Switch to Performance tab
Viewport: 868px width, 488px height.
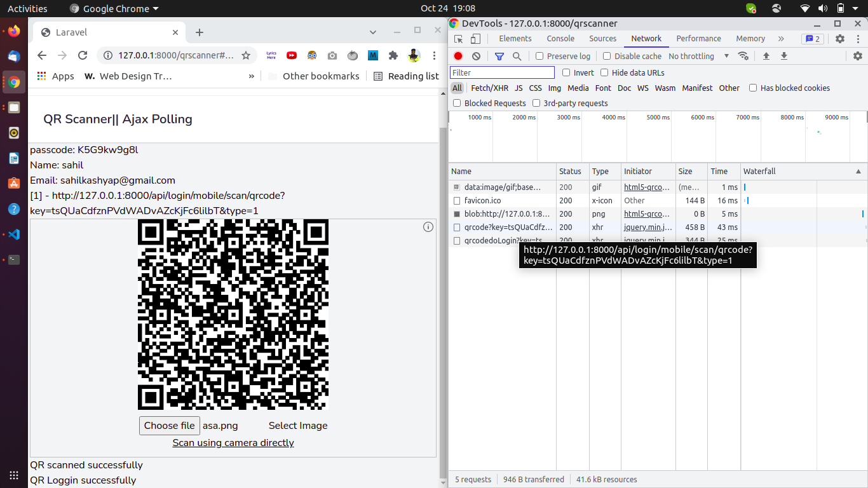pyautogui.click(x=698, y=39)
